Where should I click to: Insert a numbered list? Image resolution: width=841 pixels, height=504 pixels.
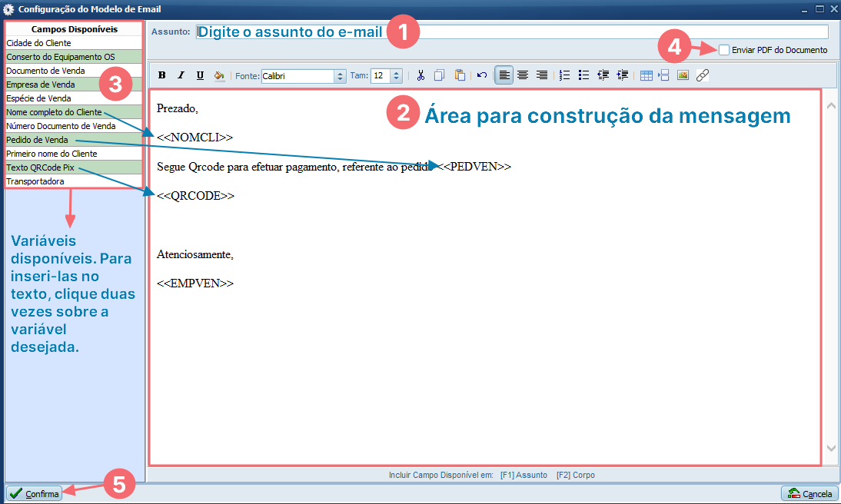(564, 75)
